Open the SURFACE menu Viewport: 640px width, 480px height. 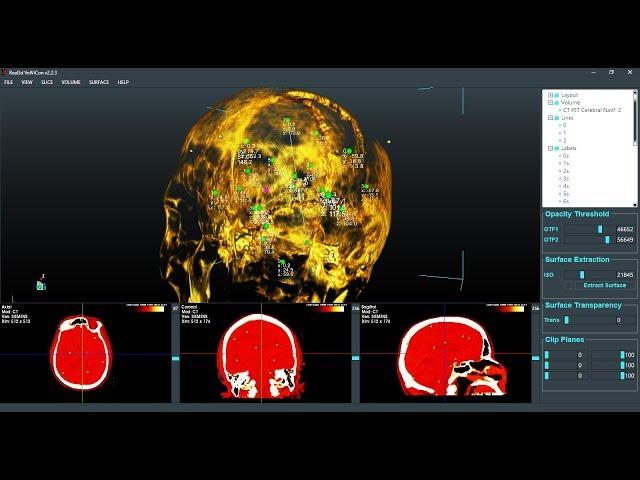pyautogui.click(x=99, y=82)
